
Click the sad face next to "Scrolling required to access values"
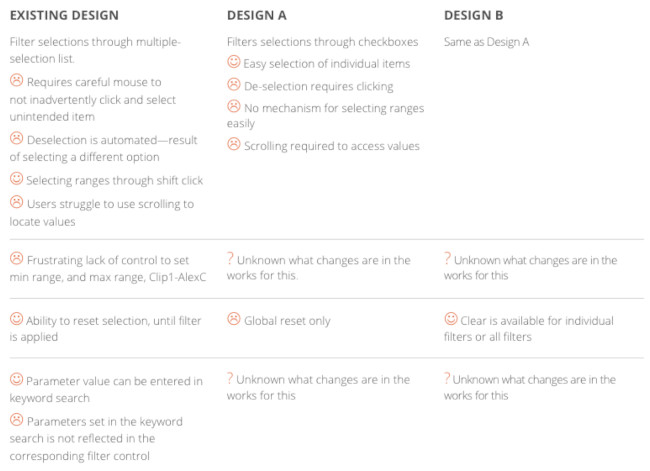(234, 145)
